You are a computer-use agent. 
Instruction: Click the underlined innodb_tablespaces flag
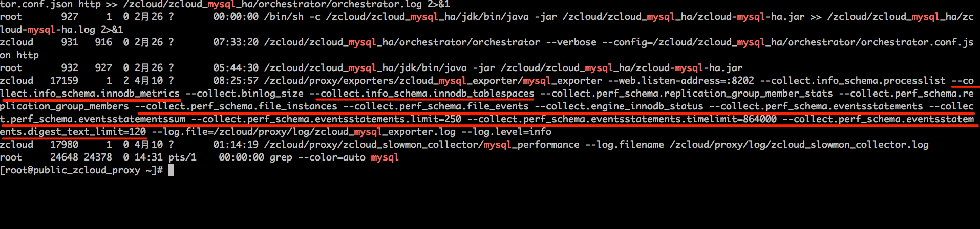(424, 94)
